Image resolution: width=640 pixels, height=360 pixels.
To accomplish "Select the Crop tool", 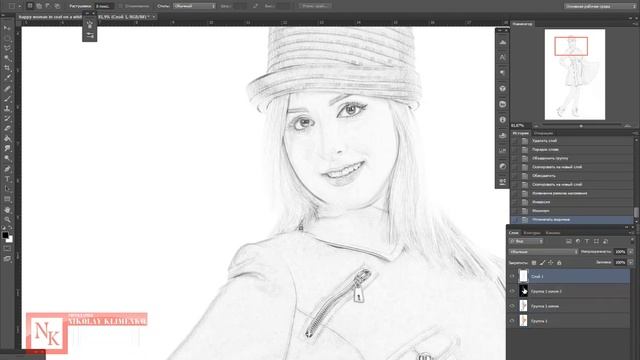I will click(x=7, y=68).
